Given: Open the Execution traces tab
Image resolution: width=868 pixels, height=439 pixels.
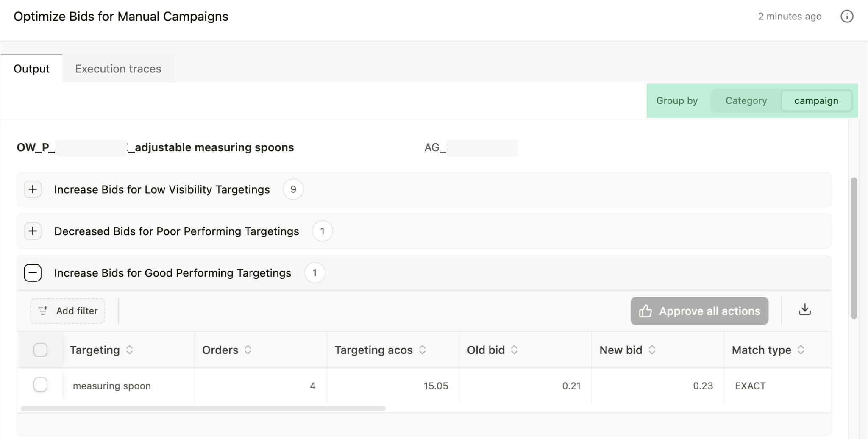Looking at the screenshot, I should click(x=118, y=68).
